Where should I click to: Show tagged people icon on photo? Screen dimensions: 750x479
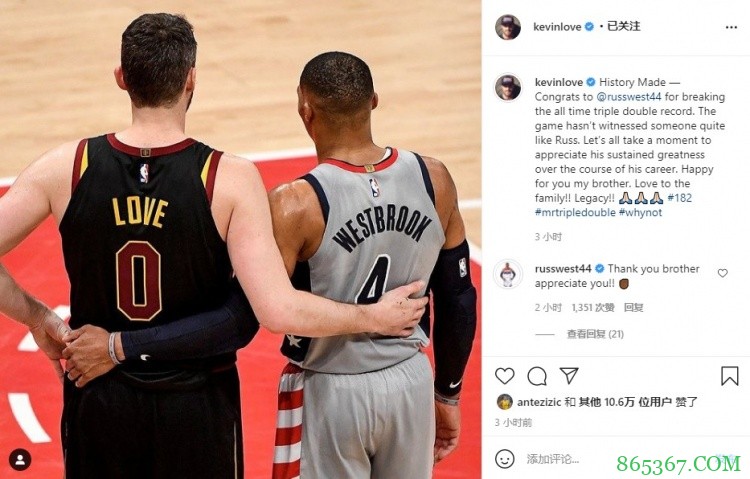(x=20, y=460)
